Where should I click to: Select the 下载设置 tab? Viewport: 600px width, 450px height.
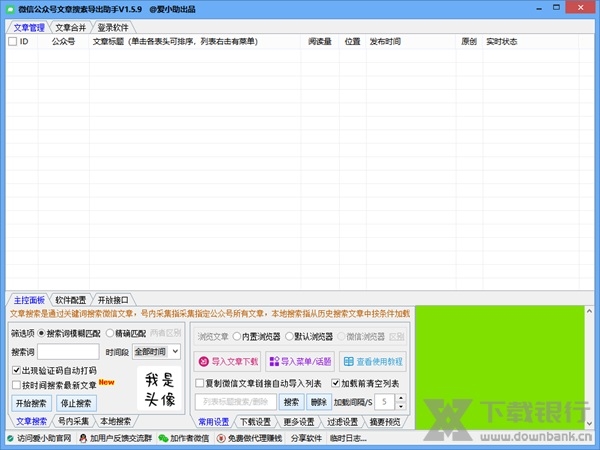[255, 422]
